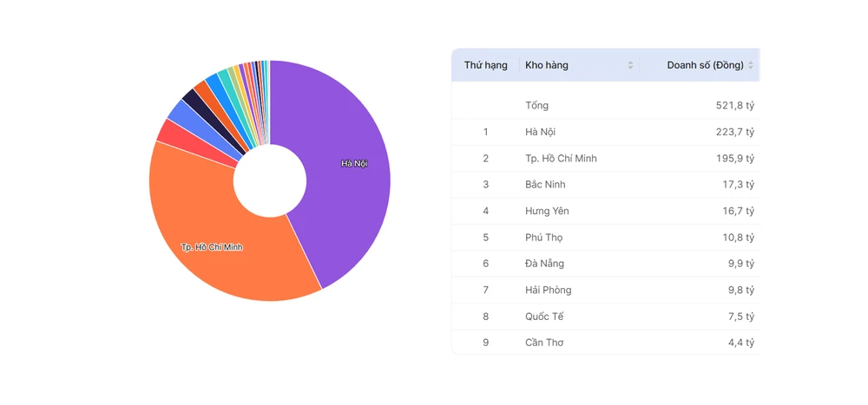Viewport: 868px width, 405px height.
Task: Select the Đà Nẵng row
Action: (606, 264)
